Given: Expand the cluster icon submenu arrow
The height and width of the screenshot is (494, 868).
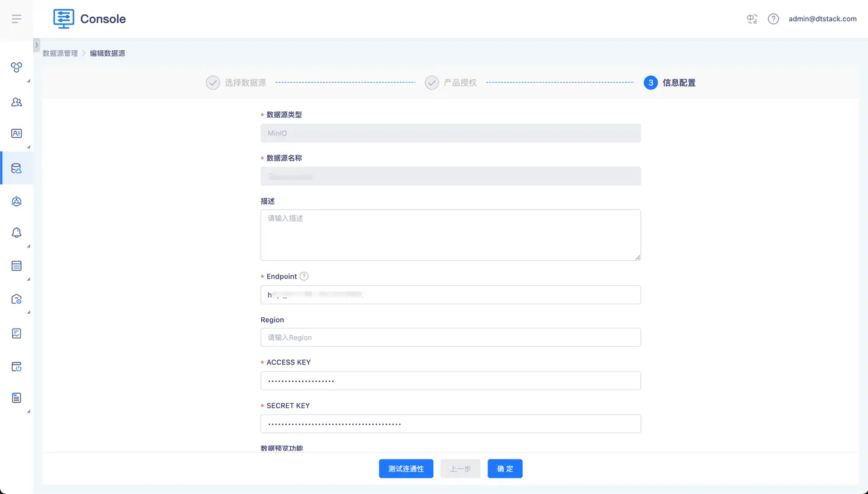Looking at the screenshot, I should tap(28, 81).
